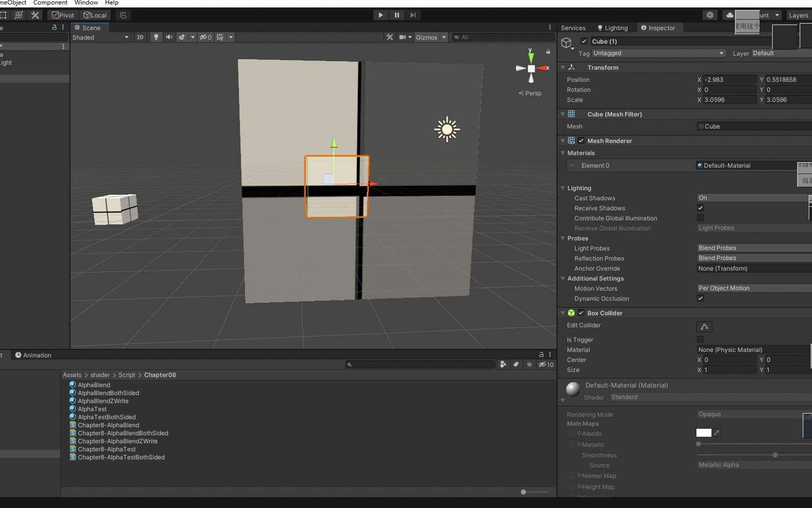Click the Step frame button
Screen dimensions: 812x508
[x=413, y=15]
